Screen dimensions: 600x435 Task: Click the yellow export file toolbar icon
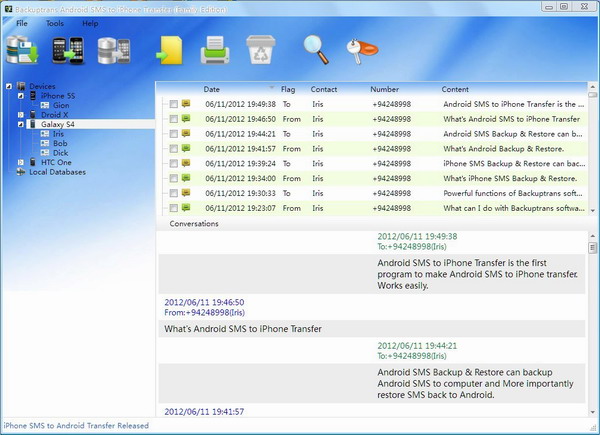click(170, 50)
